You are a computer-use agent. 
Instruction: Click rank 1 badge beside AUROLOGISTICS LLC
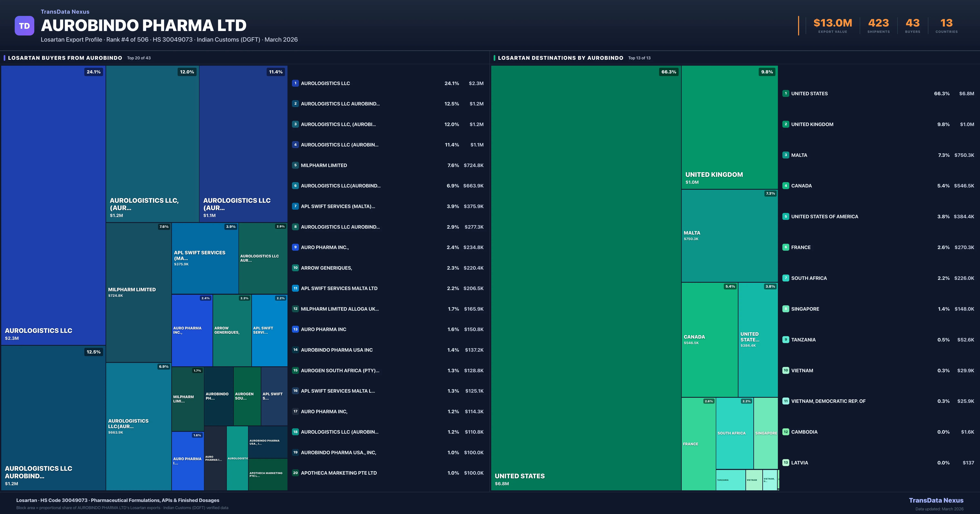tap(295, 83)
